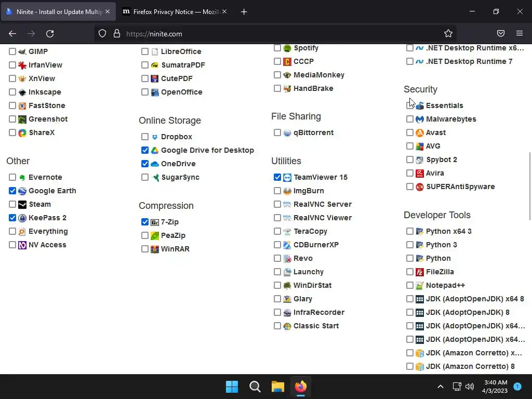This screenshot has width=532, height=399.
Task: Uncheck the Google Earth checkbox
Action: (x=12, y=191)
